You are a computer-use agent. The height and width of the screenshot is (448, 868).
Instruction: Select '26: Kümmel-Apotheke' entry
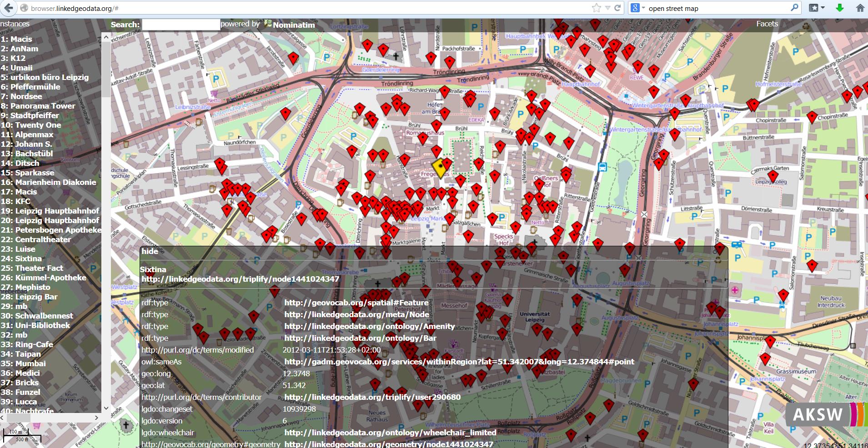43,278
